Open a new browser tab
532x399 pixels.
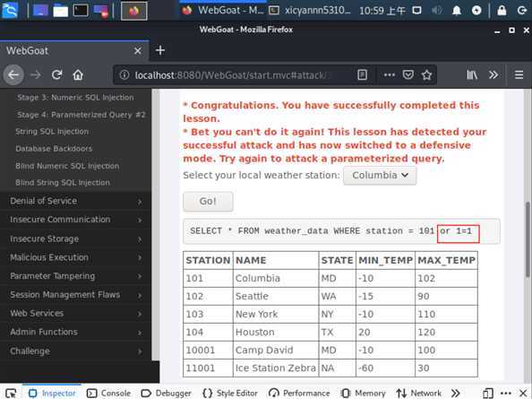tap(160, 50)
